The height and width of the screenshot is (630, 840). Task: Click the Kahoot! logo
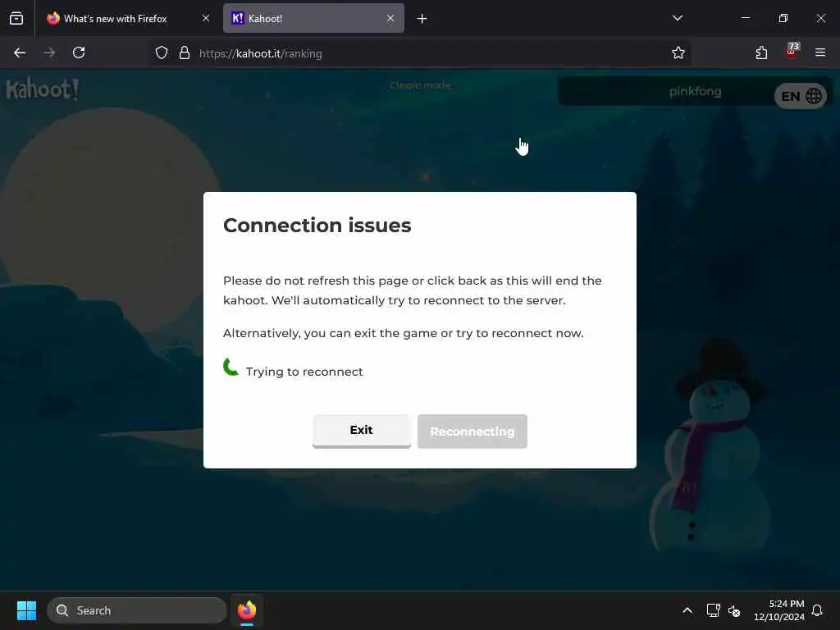pos(43,89)
